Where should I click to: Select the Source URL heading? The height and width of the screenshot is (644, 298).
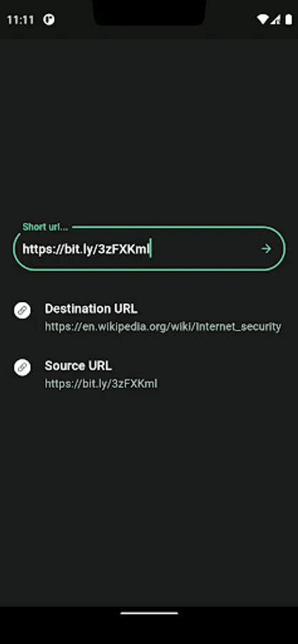(x=79, y=366)
